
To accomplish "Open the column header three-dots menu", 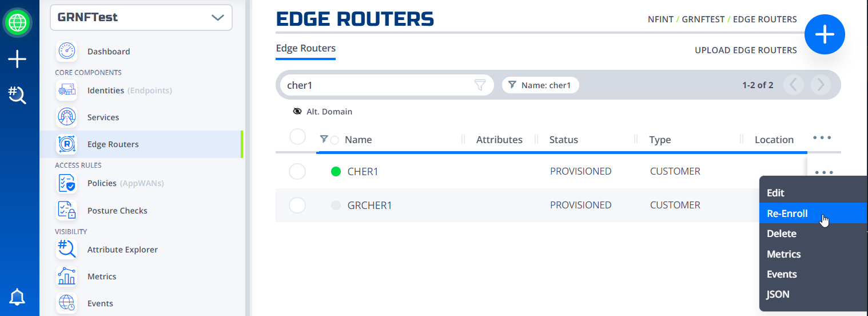I will (x=822, y=138).
